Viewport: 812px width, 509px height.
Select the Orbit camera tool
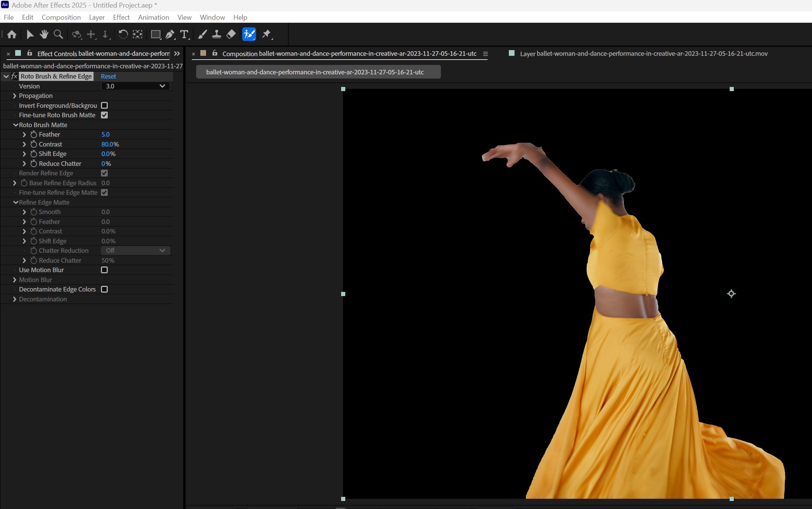point(77,35)
